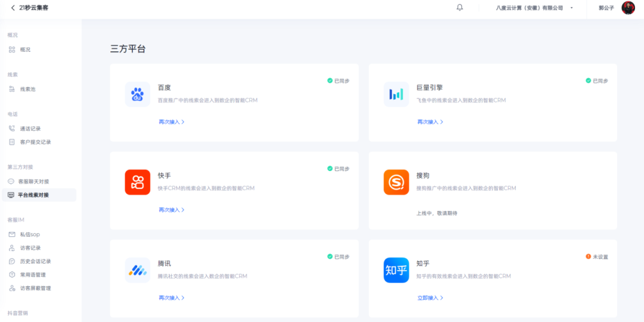Click 已同步 status on 腾讯 card
The height and width of the screenshot is (322, 644).
coord(339,256)
